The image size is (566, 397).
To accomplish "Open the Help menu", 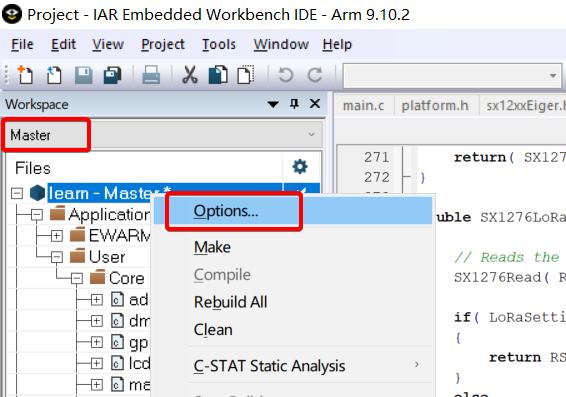I will 337,44.
